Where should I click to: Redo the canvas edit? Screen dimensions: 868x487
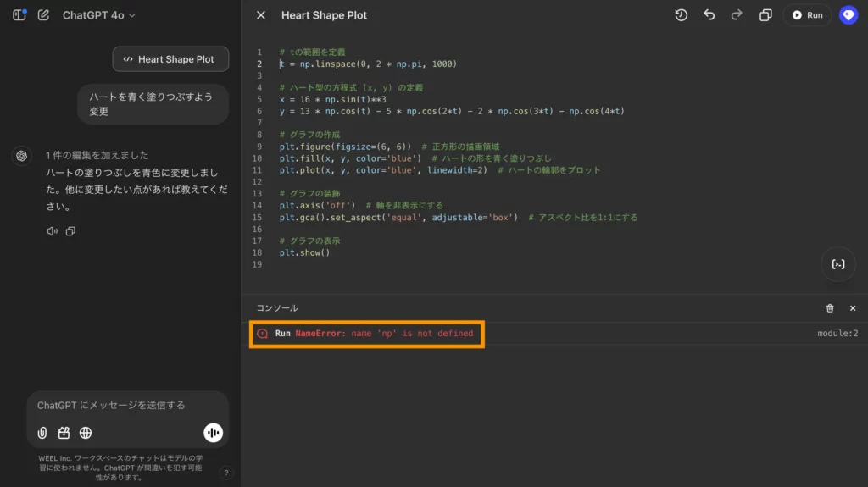[737, 15]
